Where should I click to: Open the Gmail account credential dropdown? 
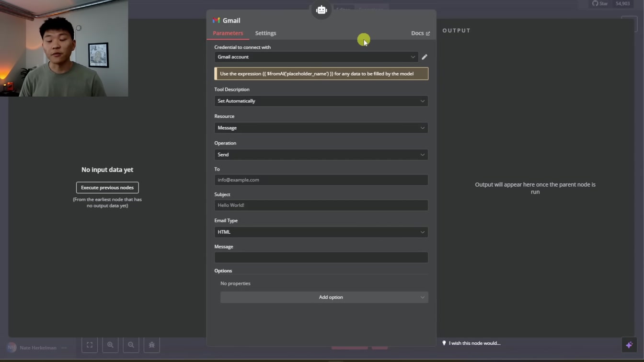click(x=316, y=57)
